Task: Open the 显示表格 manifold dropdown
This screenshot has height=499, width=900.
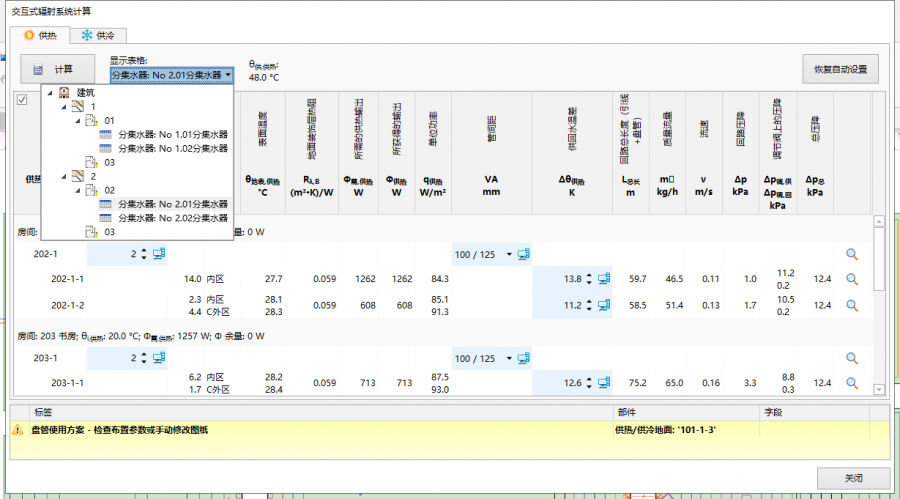Action: pyautogui.click(x=171, y=74)
